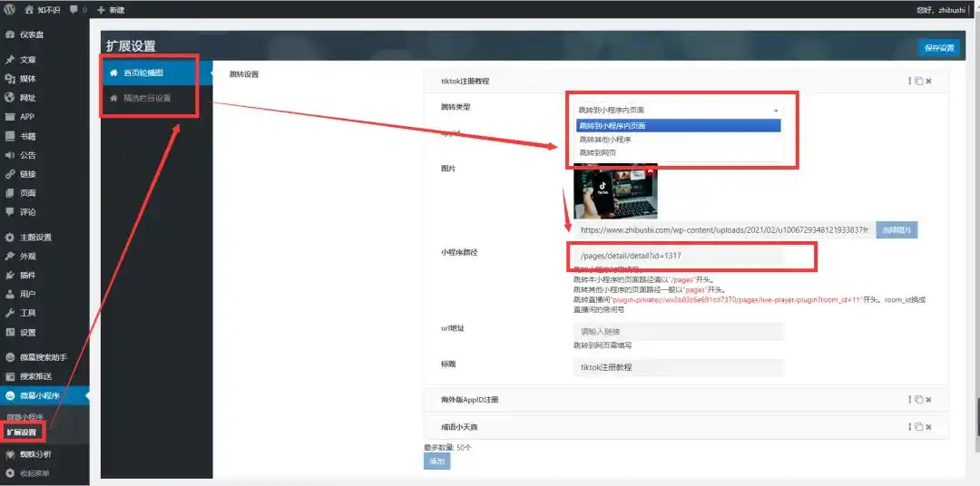Click the 保存设置 save button
This screenshot has width=980, height=486.
point(939,47)
